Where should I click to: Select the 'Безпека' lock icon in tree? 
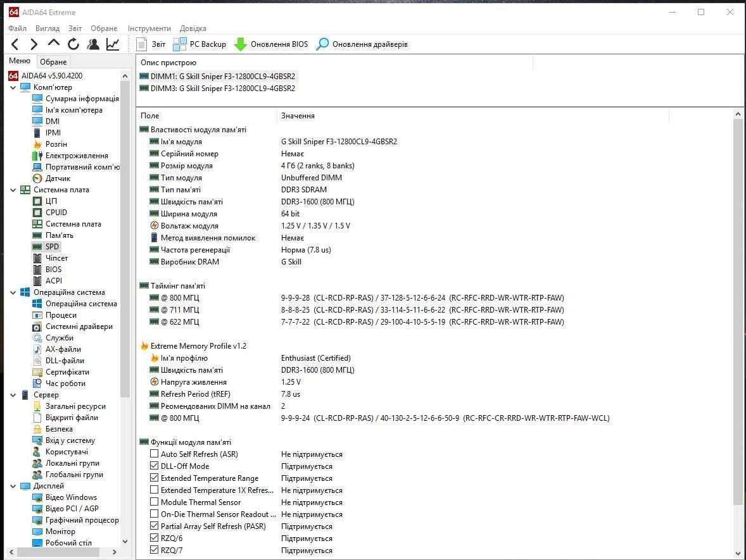37,429
